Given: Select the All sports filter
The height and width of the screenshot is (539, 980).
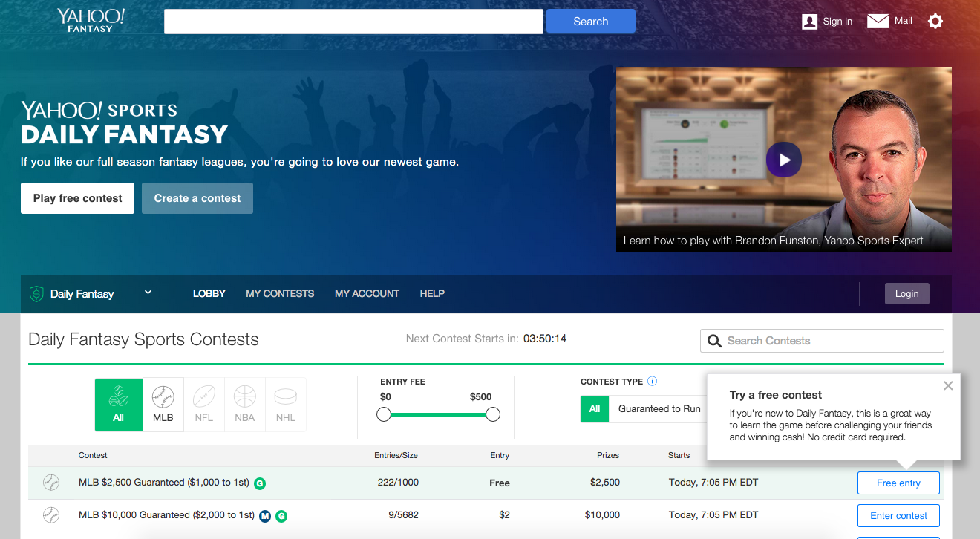Looking at the screenshot, I should click(x=119, y=405).
